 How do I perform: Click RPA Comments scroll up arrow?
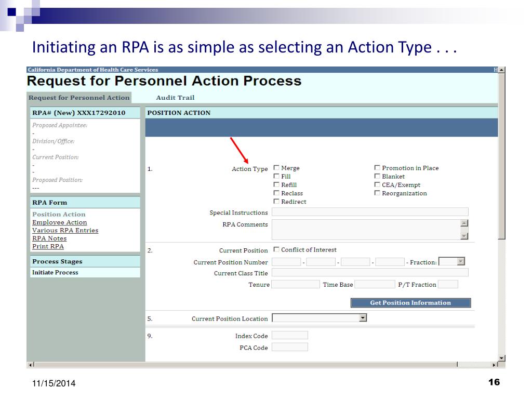pyautogui.click(x=464, y=223)
